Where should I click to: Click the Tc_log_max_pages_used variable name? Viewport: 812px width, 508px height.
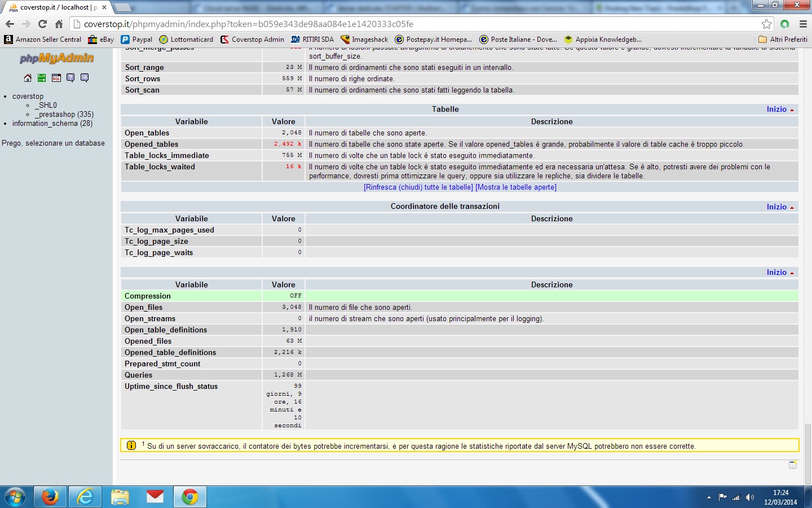click(x=169, y=230)
